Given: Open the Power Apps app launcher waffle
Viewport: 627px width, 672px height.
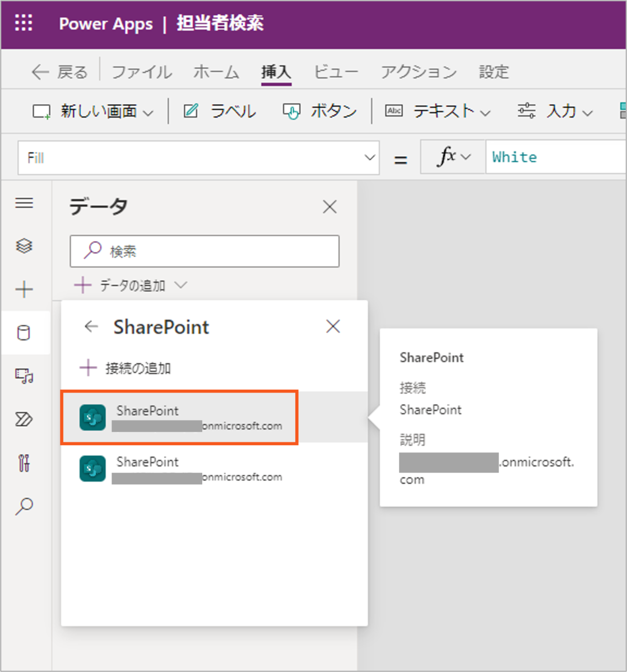Looking at the screenshot, I should 24,24.
